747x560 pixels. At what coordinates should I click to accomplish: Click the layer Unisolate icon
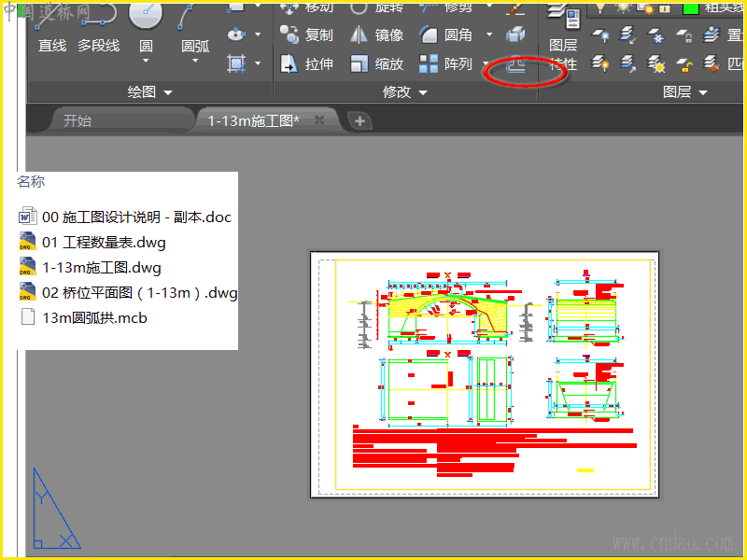tap(627, 63)
